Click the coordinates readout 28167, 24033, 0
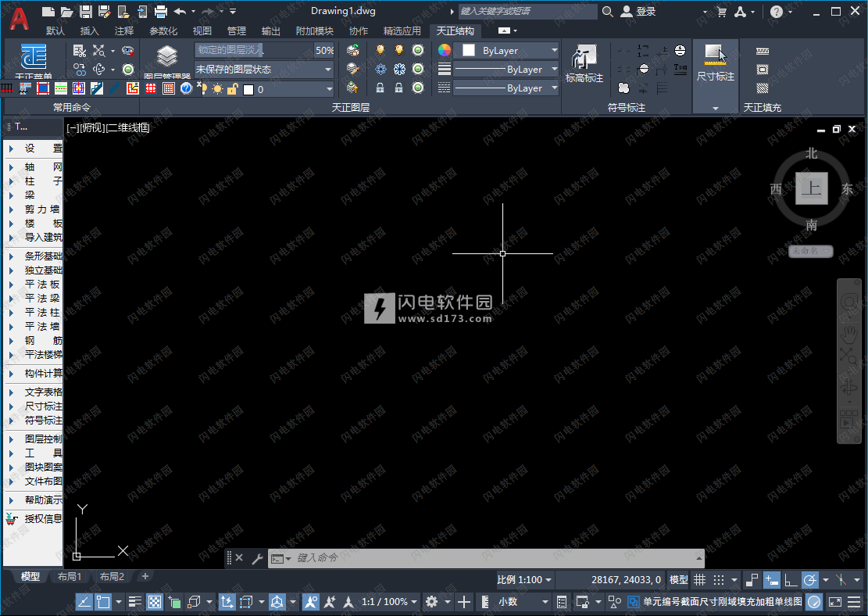 [626, 580]
